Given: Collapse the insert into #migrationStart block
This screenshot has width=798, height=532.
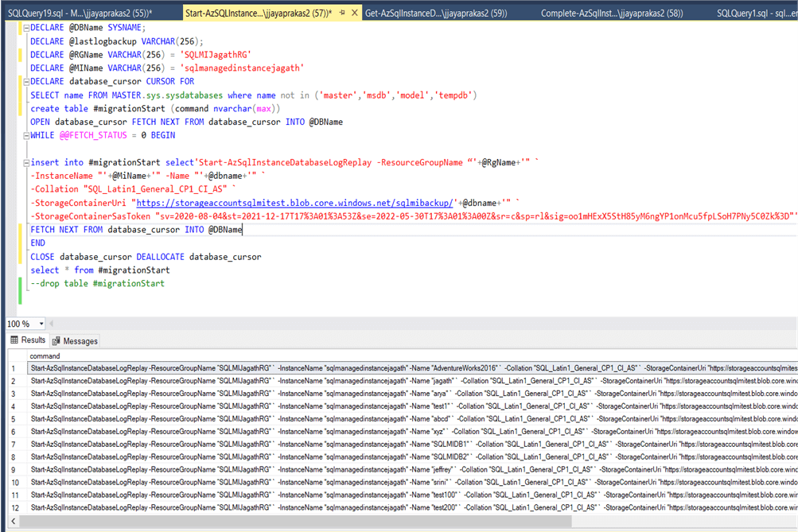Looking at the screenshot, I should coord(25,162).
